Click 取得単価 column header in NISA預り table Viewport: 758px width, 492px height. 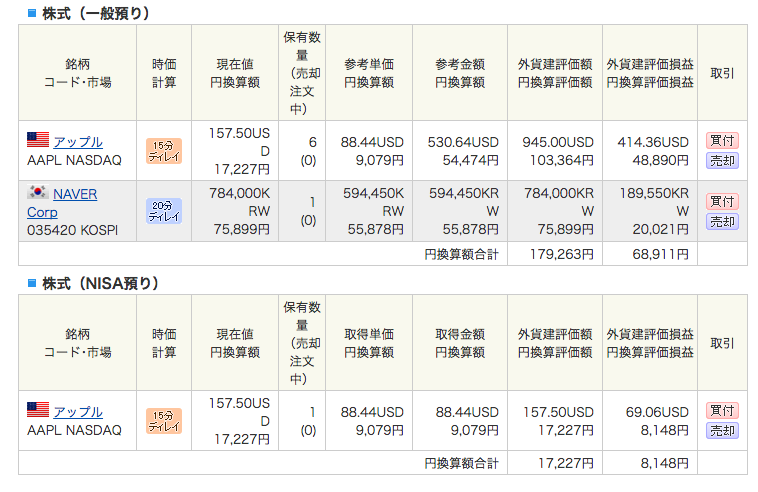[369, 343]
